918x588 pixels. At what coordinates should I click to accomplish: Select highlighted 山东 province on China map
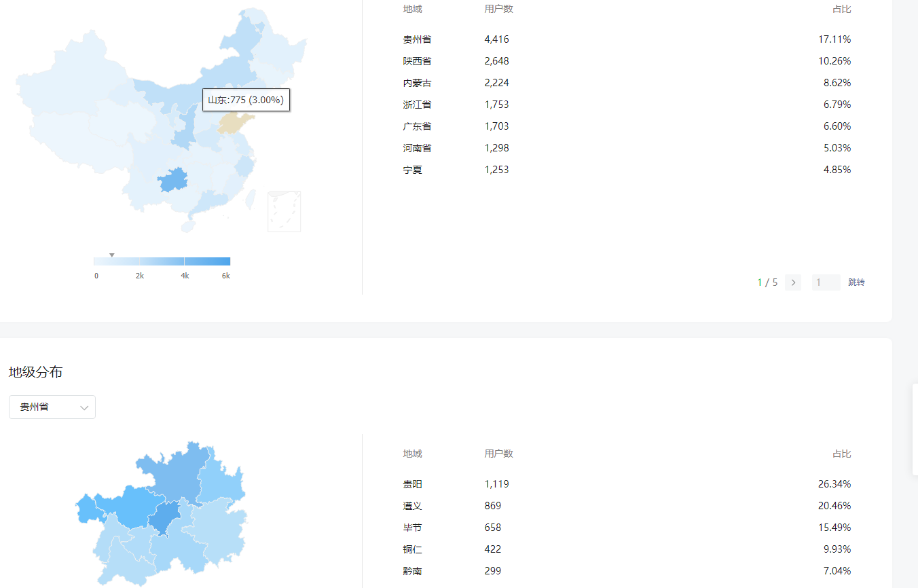pyautogui.click(x=234, y=123)
